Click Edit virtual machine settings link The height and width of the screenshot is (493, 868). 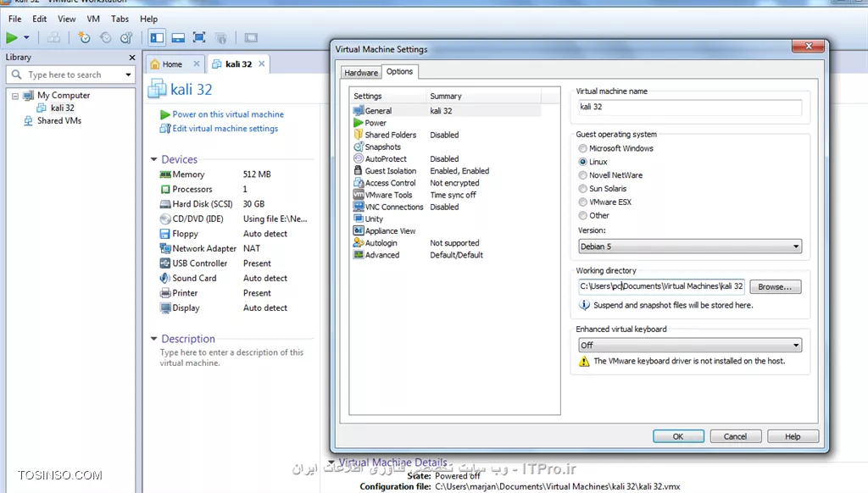[x=225, y=129]
